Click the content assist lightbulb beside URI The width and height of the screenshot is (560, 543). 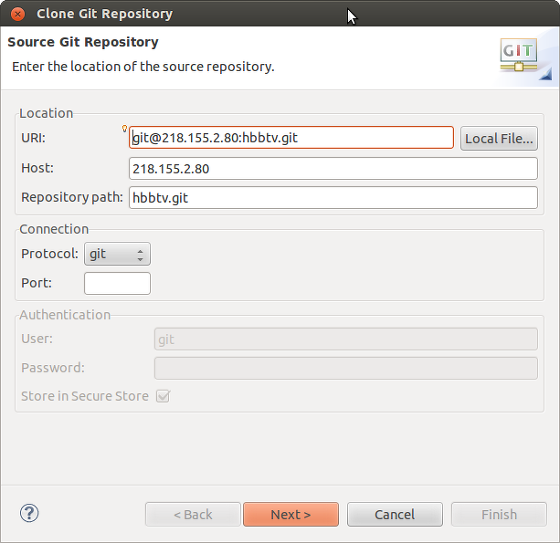pyautogui.click(x=124, y=129)
